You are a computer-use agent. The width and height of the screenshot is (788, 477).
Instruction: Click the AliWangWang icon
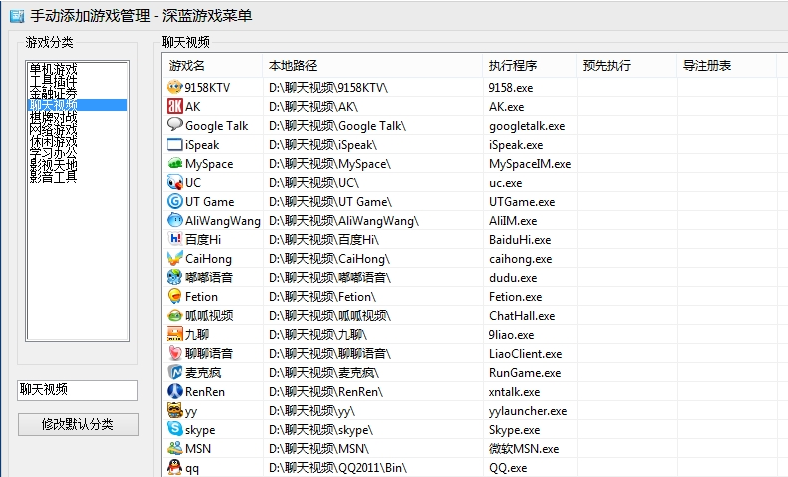[174, 220]
